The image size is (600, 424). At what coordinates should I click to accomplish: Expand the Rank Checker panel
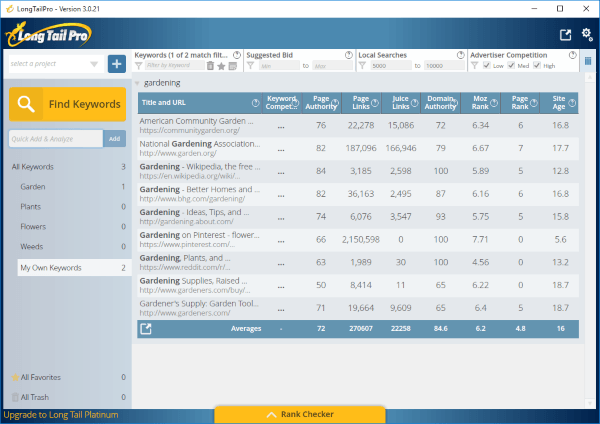[x=300, y=414]
